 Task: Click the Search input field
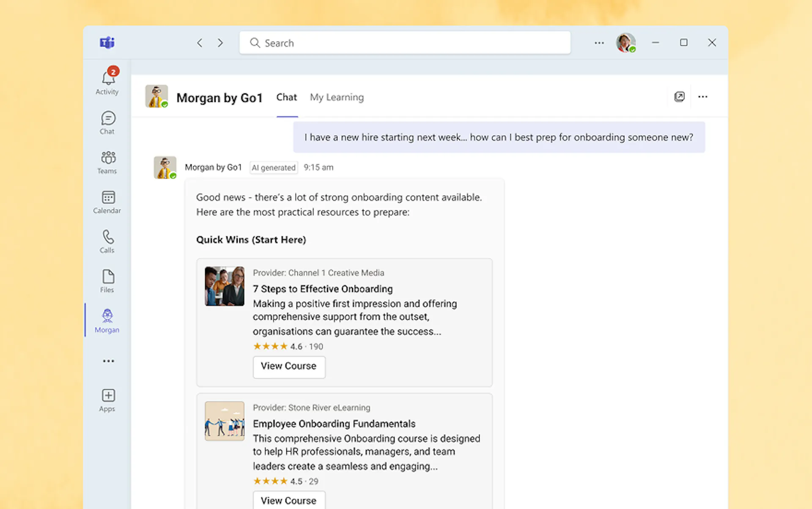[x=405, y=43]
